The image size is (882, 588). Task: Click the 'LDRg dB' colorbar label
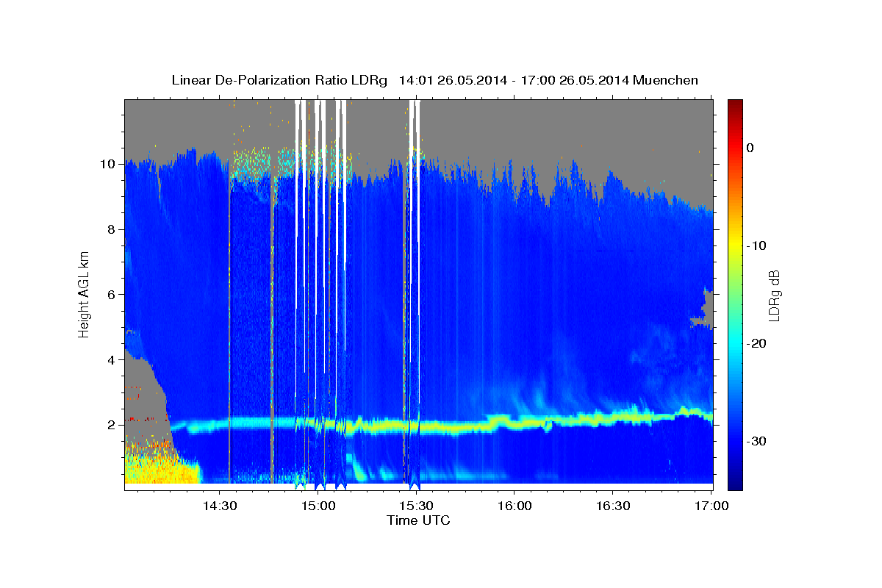pos(773,294)
